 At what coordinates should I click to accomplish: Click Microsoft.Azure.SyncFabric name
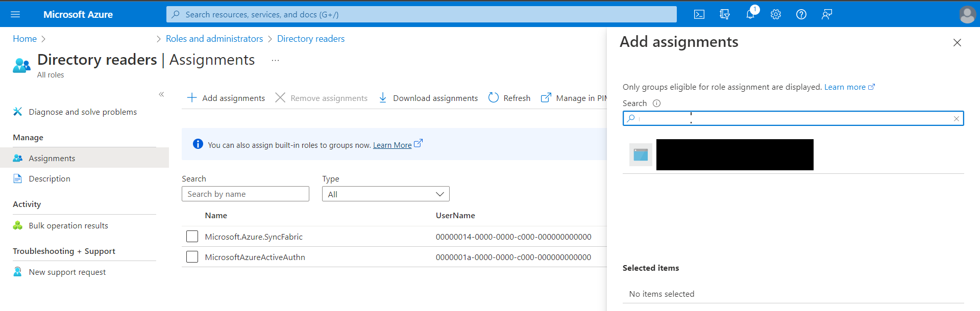pyautogui.click(x=254, y=237)
